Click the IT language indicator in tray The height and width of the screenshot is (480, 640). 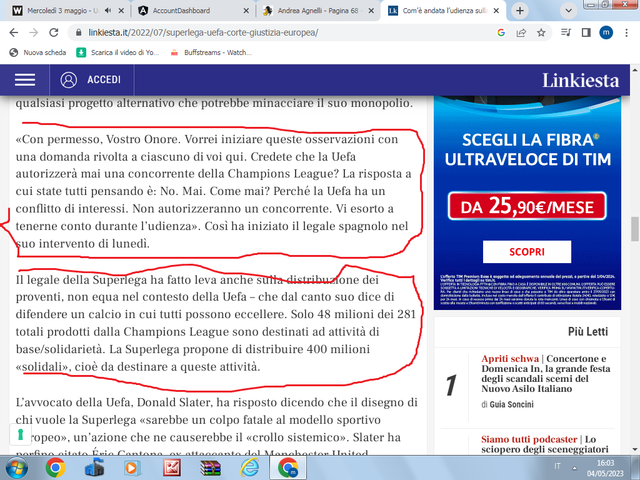click(557, 466)
